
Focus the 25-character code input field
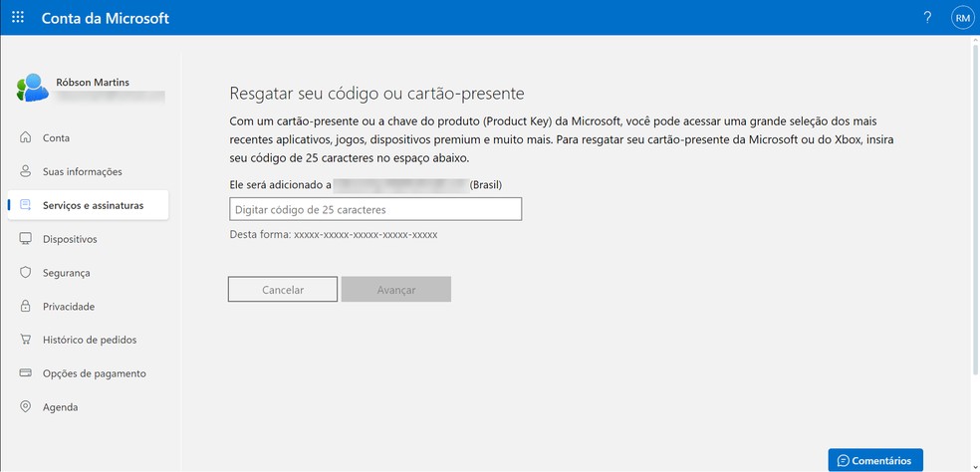point(375,209)
